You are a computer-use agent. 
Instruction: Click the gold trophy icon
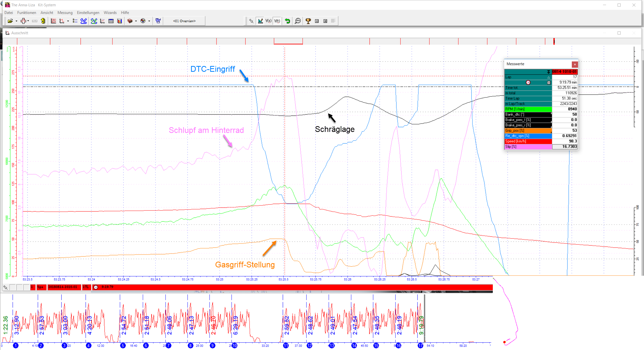click(x=308, y=21)
